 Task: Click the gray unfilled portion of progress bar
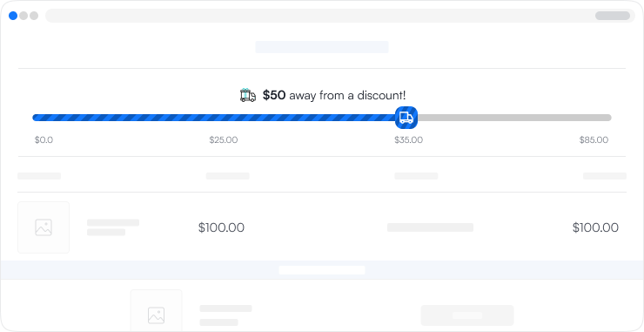click(514, 118)
